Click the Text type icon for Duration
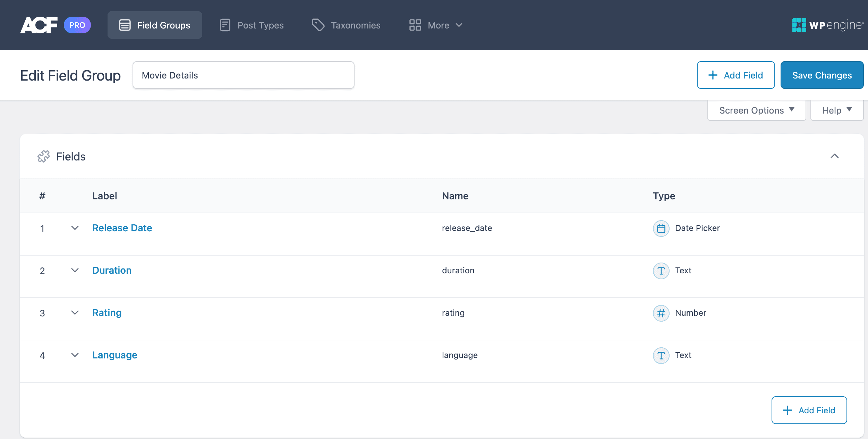 coord(661,270)
